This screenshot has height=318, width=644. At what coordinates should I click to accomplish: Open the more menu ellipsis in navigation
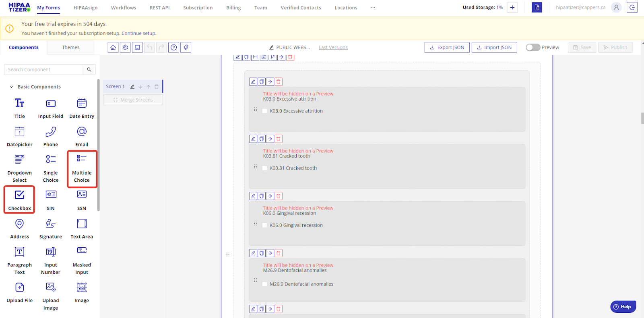tap(373, 8)
